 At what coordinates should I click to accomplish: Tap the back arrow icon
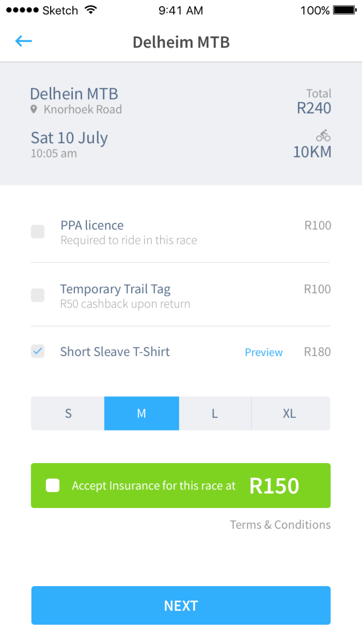[24, 41]
